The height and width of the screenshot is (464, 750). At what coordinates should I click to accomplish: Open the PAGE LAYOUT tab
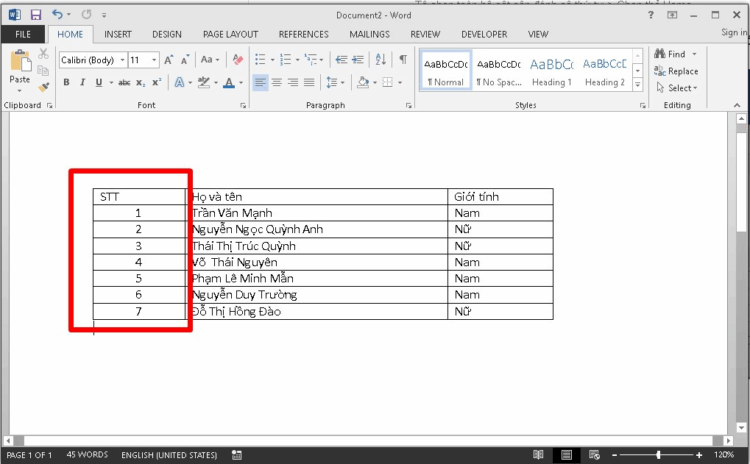click(231, 34)
